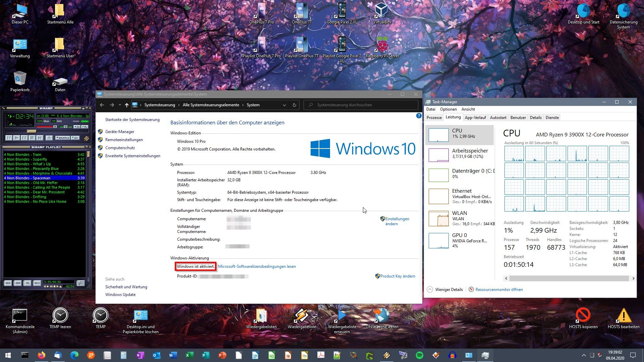644x362 pixels.
Task: Click the Winamp volume slider
Action: tap(47, 127)
